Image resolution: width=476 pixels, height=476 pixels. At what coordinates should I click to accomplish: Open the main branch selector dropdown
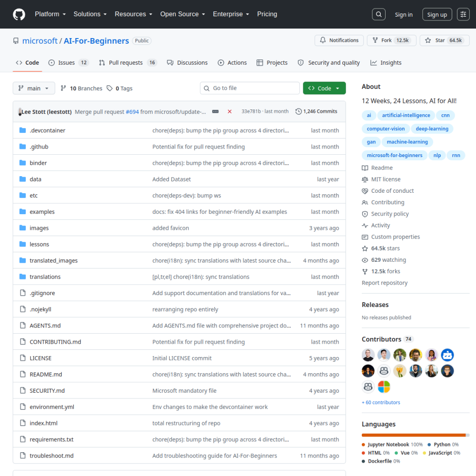pyautogui.click(x=34, y=88)
